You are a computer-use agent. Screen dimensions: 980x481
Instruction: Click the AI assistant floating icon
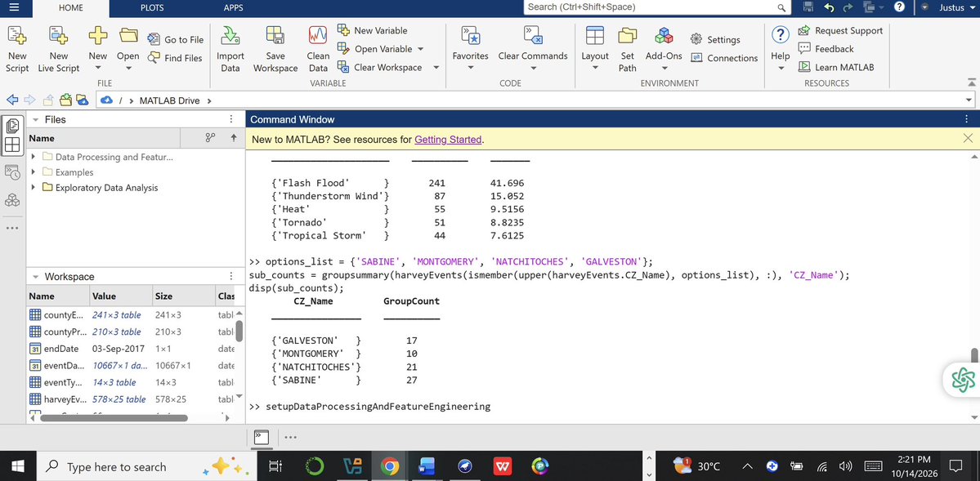[x=963, y=379]
